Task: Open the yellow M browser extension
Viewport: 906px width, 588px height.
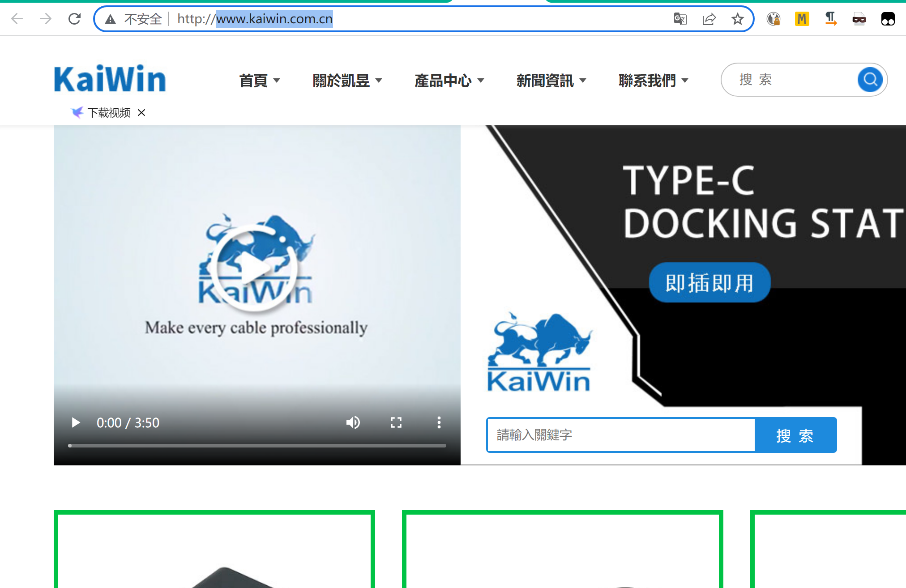Action: click(x=802, y=19)
